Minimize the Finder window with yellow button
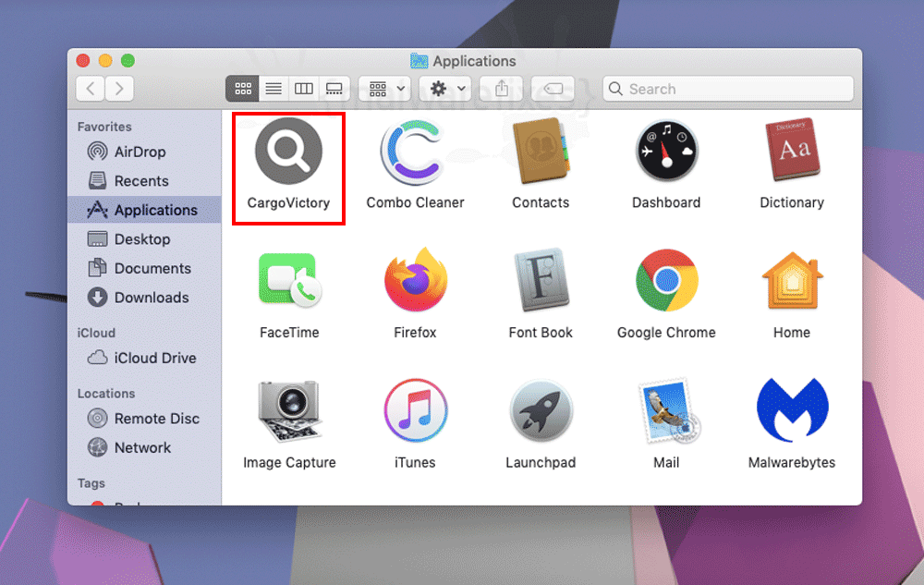The width and height of the screenshot is (924, 585). tap(105, 61)
